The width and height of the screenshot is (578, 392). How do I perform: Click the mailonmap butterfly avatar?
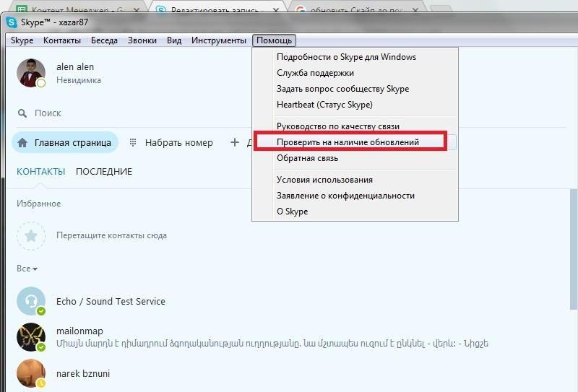(31, 337)
